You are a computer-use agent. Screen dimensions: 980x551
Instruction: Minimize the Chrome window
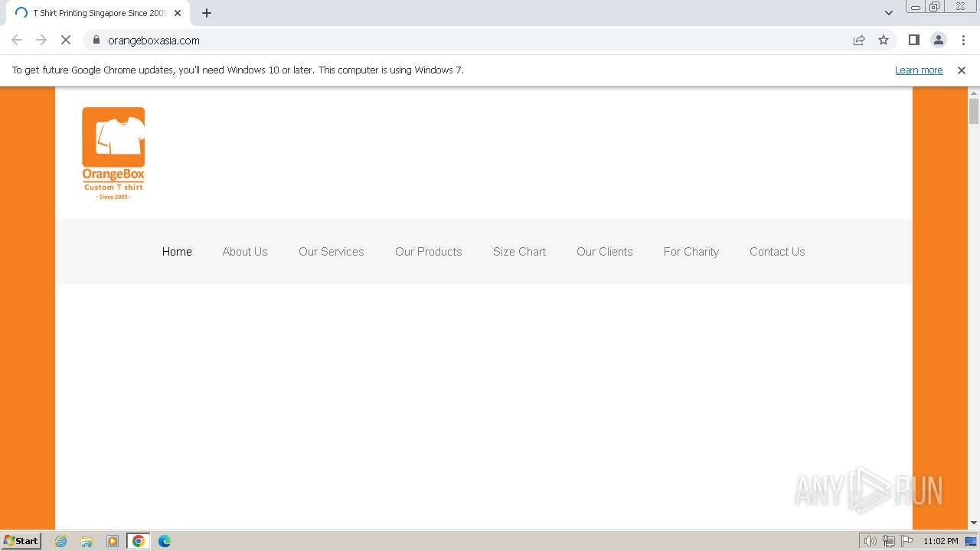click(x=916, y=7)
